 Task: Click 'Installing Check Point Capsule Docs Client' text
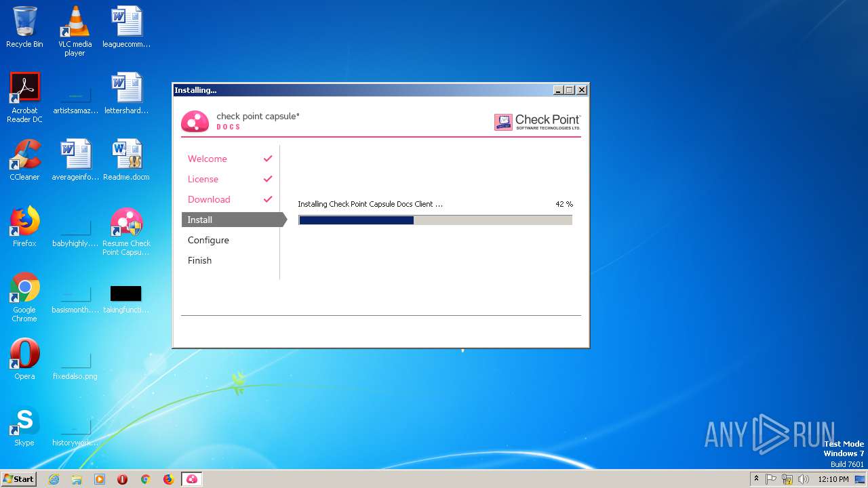[370, 204]
